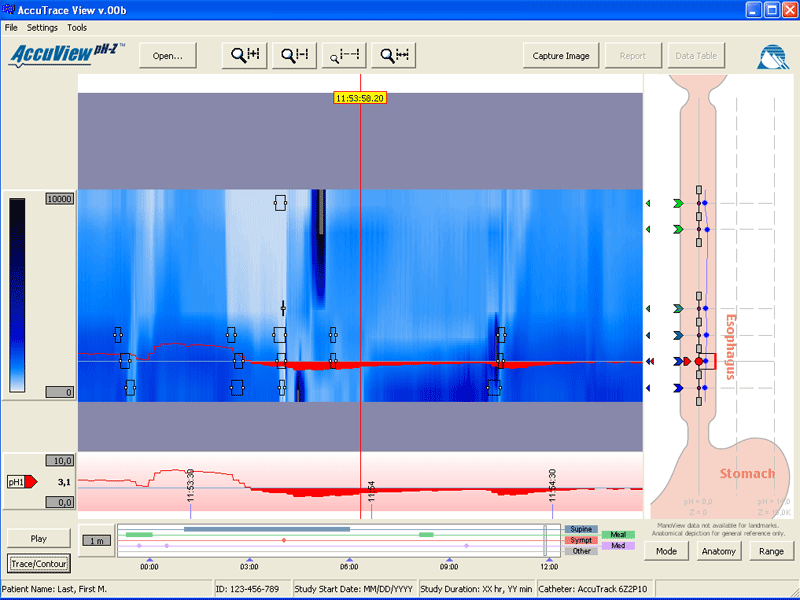This screenshot has width=800, height=600.
Task: Click the yellow 11:53:58.20 cursor time label
Action: [x=360, y=98]
